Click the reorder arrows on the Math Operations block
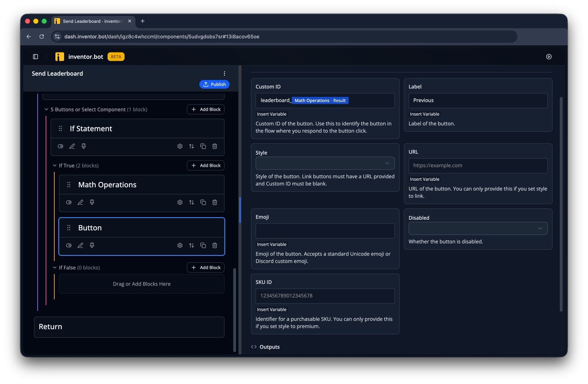 pos(192,202)
